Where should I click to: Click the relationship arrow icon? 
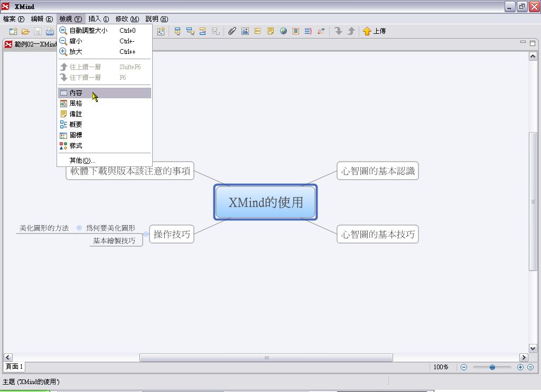pos(321,31)
